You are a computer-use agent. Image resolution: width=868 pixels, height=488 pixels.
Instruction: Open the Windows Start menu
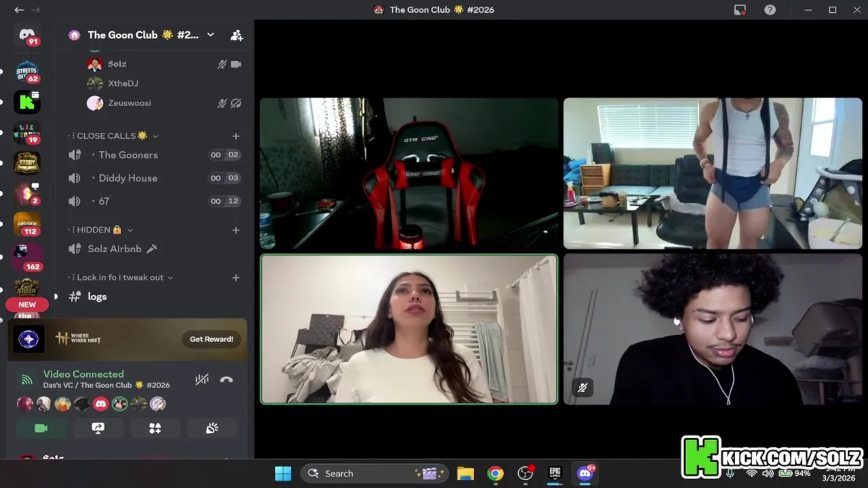pos(283,473)
